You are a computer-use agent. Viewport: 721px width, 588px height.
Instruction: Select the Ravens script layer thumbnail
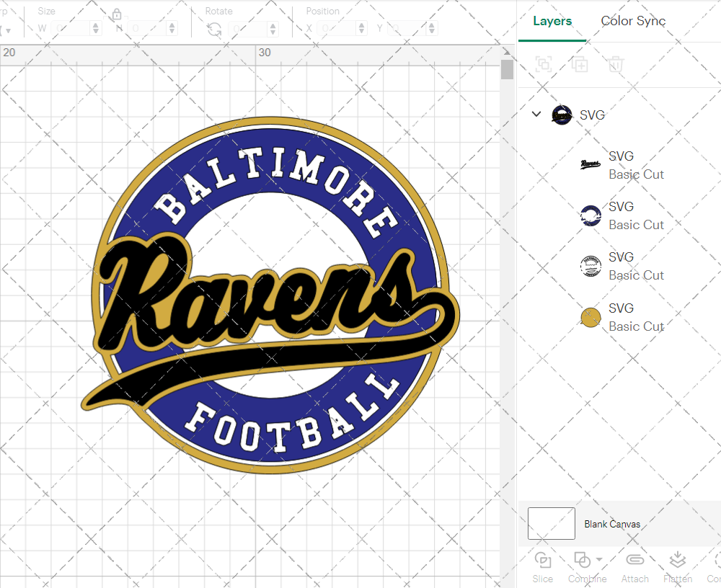pyautogui.click(x=590, y=164)
